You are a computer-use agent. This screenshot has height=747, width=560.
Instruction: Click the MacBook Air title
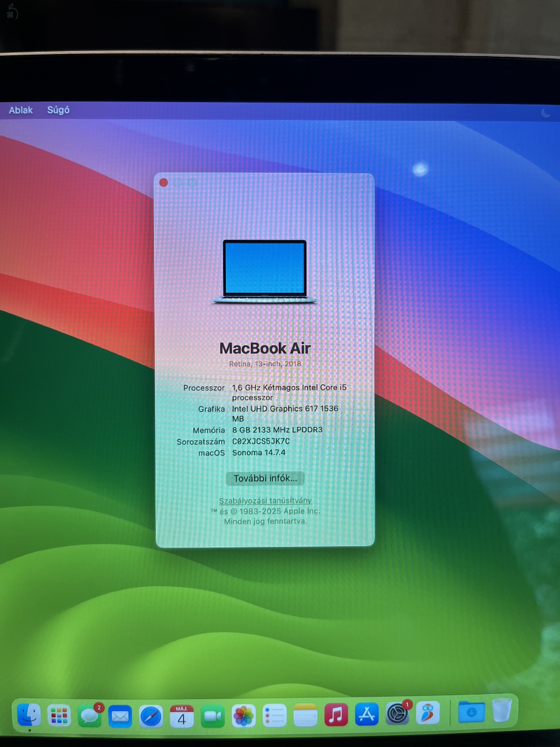tap(265, 348)
